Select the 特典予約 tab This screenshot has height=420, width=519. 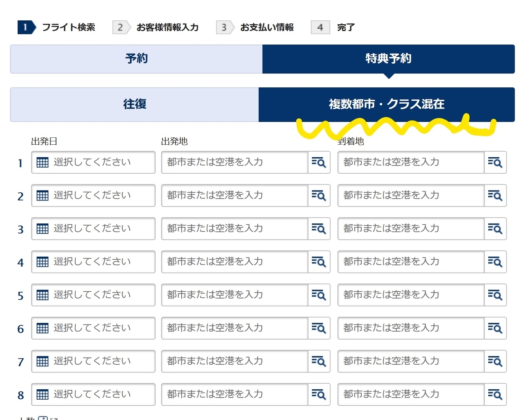[x=388, y=59]
